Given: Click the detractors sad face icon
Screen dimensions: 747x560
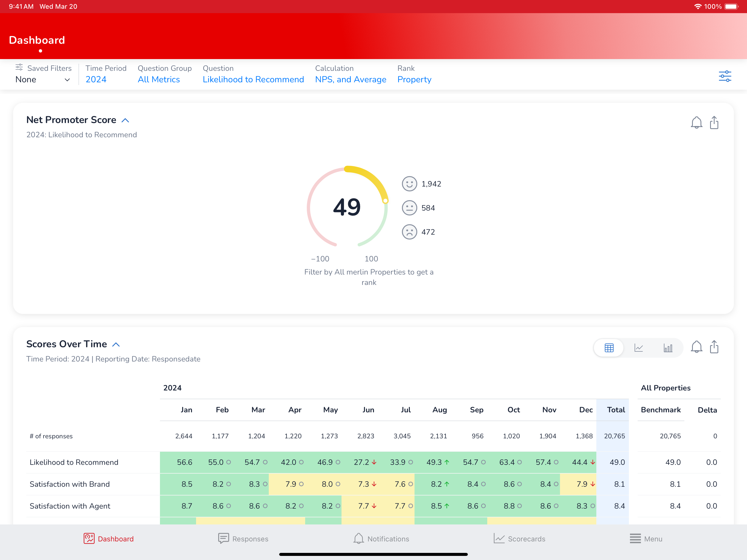Looking at the screenshot, I should tap(409, 232).
